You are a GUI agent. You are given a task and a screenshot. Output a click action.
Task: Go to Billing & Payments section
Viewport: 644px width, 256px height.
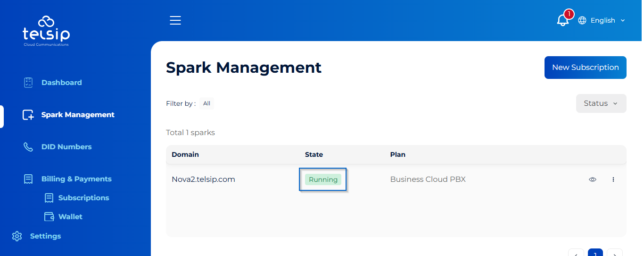pos(76,179)
